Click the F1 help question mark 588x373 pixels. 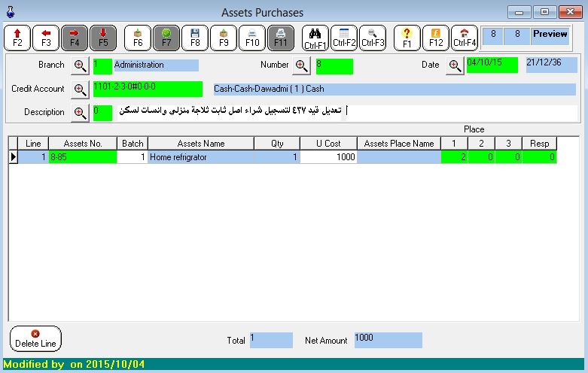(407, 38)
